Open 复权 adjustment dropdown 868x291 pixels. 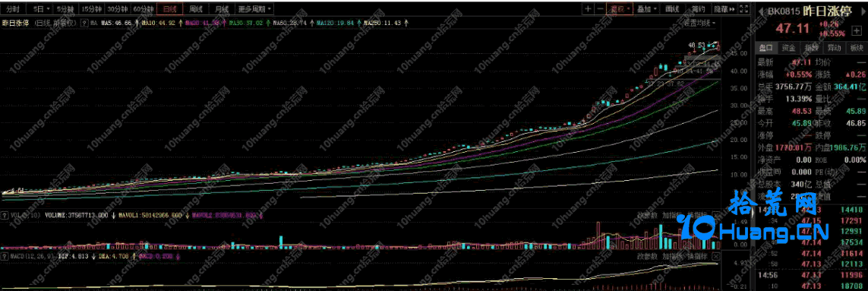[x=620, y=9]
